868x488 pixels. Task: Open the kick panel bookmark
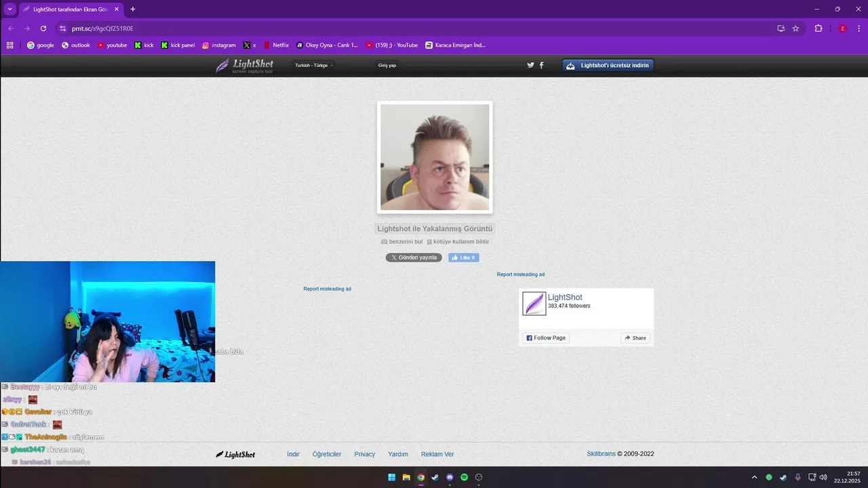(178, 45)
